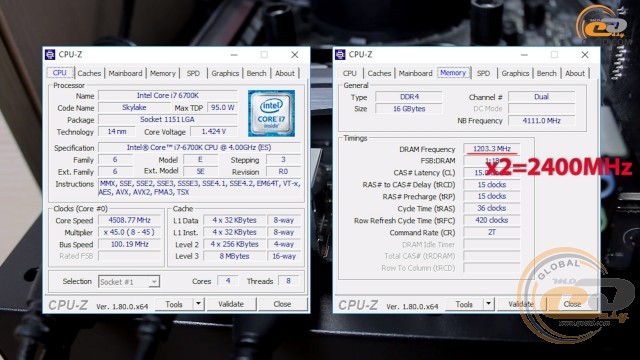Screen dimensions: 640x360
Task: Click NB Frequency value '4111.0 MHz'
Action: [542, 121]
